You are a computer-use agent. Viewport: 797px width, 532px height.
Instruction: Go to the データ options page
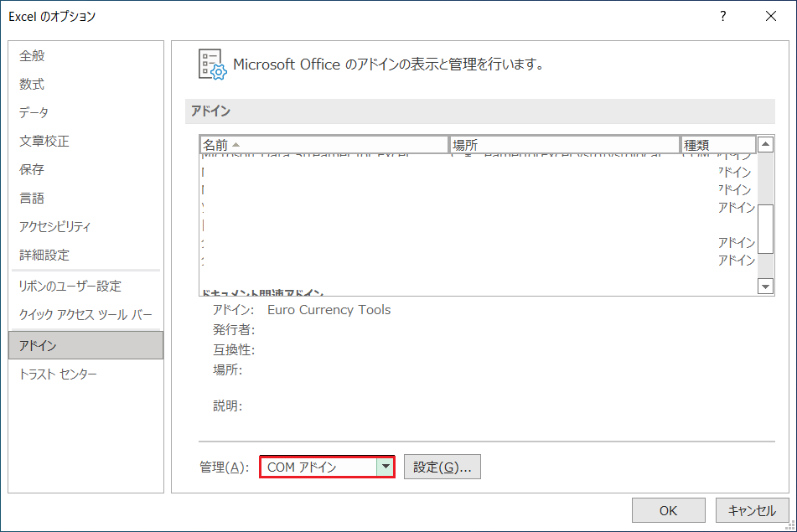coord(34,113)
